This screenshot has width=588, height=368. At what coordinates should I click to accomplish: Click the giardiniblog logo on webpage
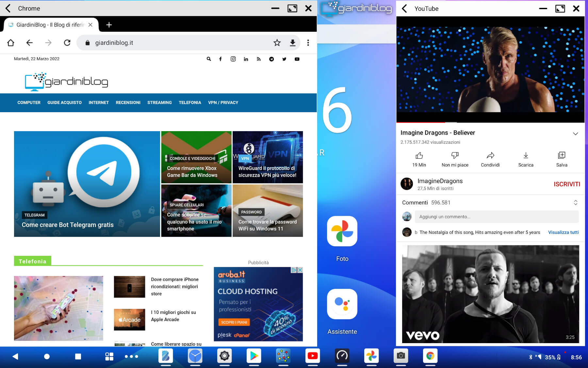point(66,81)
